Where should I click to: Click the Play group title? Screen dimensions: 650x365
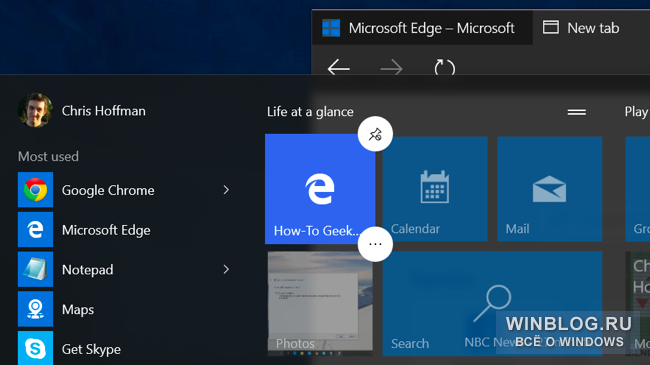(636, 112)
